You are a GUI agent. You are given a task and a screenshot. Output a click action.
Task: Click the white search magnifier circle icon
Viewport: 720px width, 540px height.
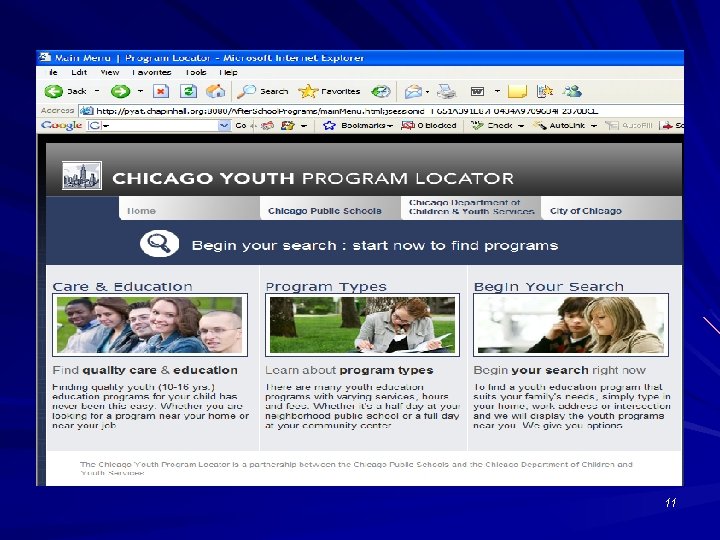click(159, 243)
